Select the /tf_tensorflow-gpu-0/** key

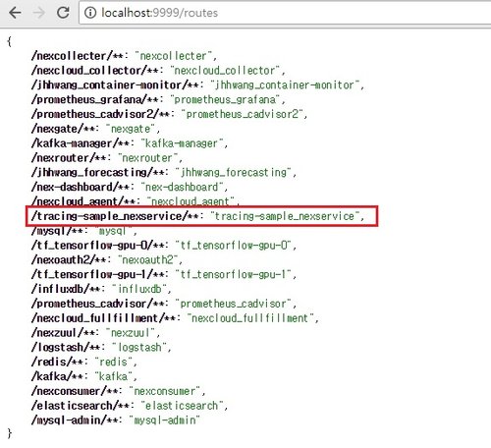[x=97, y=246]
